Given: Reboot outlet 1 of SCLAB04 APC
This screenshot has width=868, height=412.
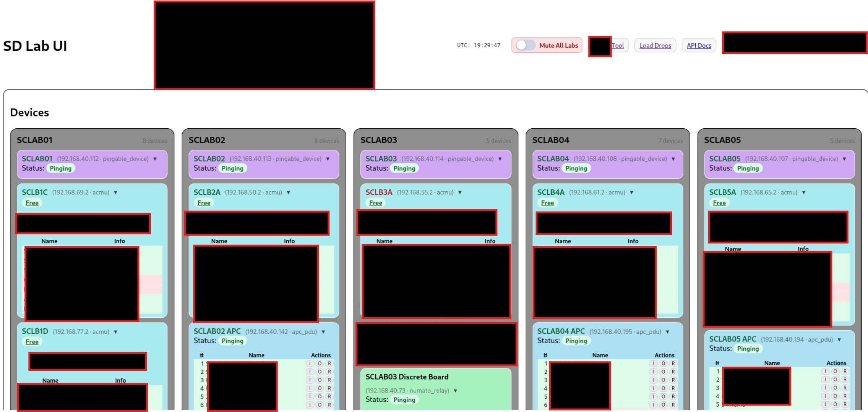Looking at the screenshot, I should click(673, 364).
